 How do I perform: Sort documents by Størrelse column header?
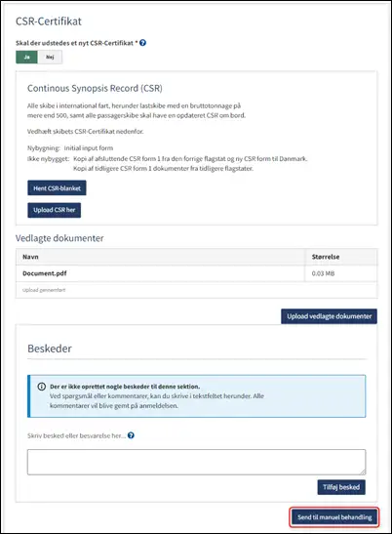click(326, 257)
